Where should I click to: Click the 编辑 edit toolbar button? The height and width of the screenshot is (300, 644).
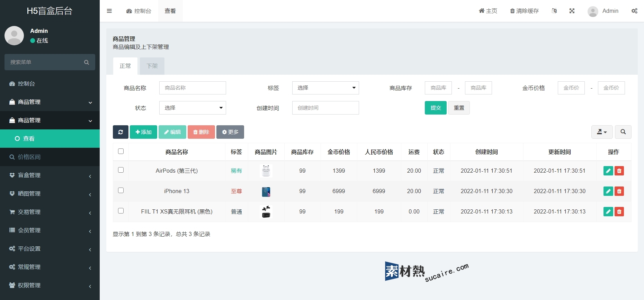tap(172, 132)
